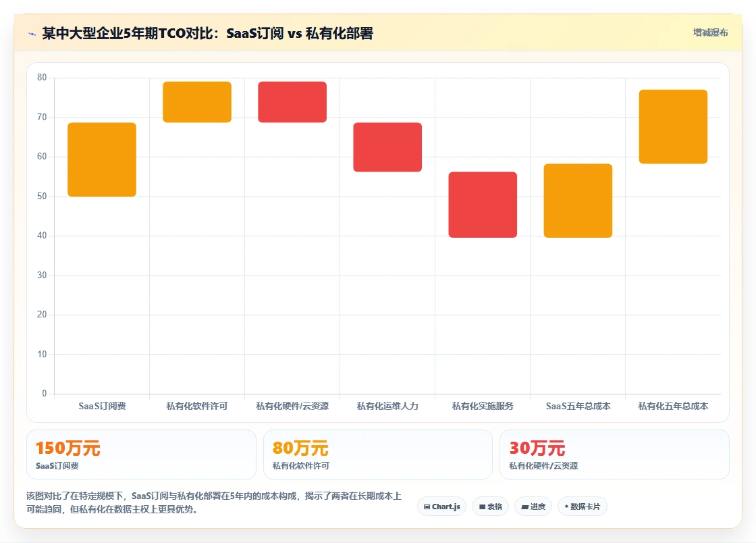Click the 私有化软件许可 caption under 80万元

tap(301, 466)
